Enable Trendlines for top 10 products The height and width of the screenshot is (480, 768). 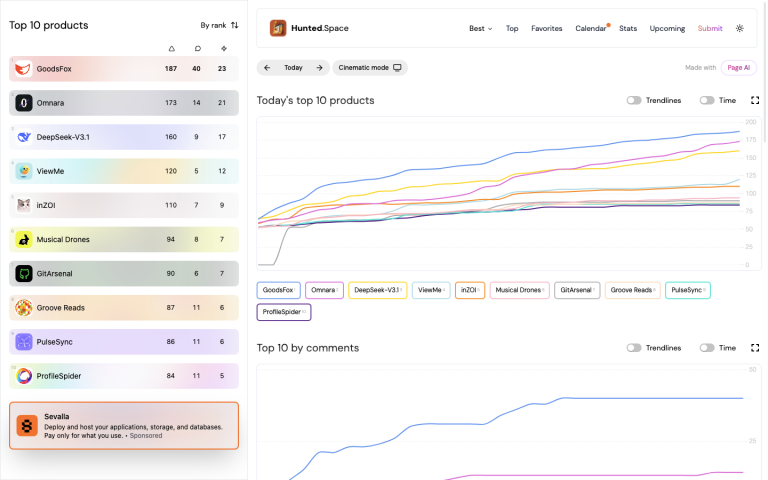(634, 100)
